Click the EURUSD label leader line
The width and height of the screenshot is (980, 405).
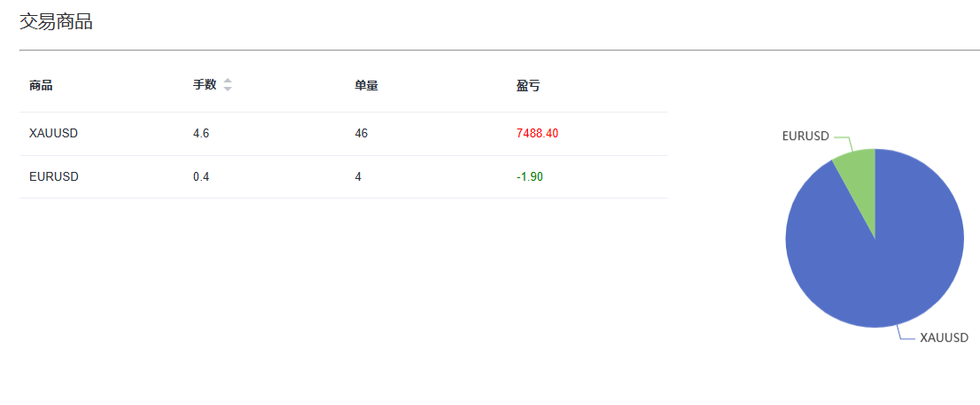click(x=843, y=141)
